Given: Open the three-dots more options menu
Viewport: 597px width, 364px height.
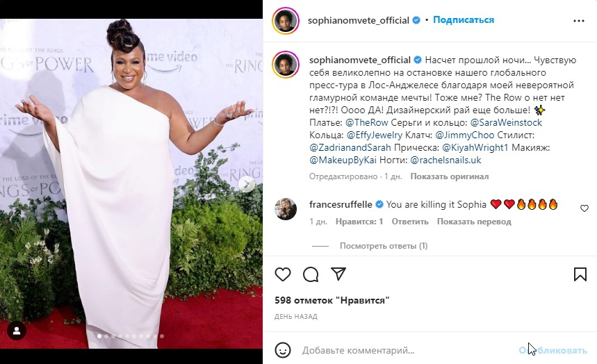Looking at the screenshot, I should coord(579,21).
